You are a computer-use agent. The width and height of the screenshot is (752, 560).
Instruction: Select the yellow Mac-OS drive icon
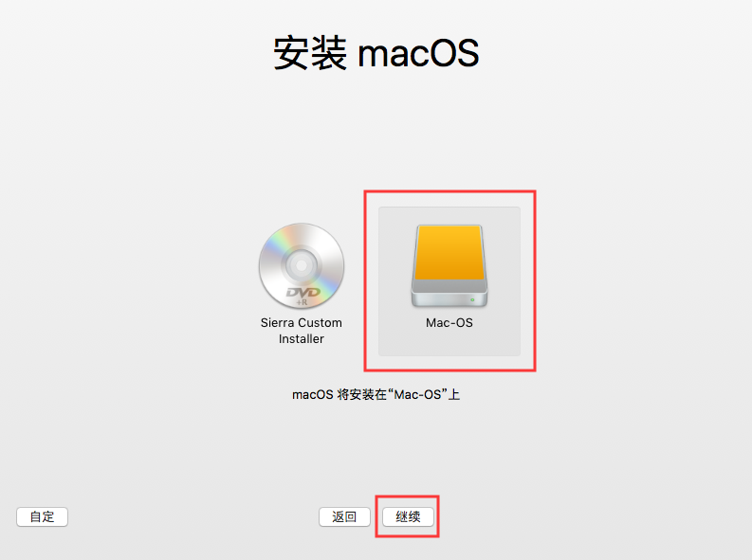[x=449, y=266]
